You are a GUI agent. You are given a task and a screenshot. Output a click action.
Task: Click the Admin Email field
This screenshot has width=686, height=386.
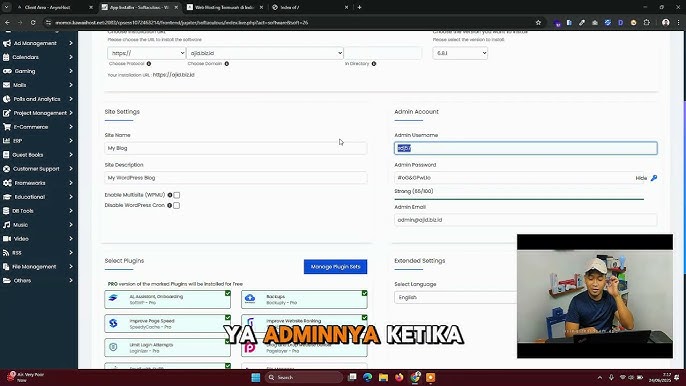click(x=525, y=220)
